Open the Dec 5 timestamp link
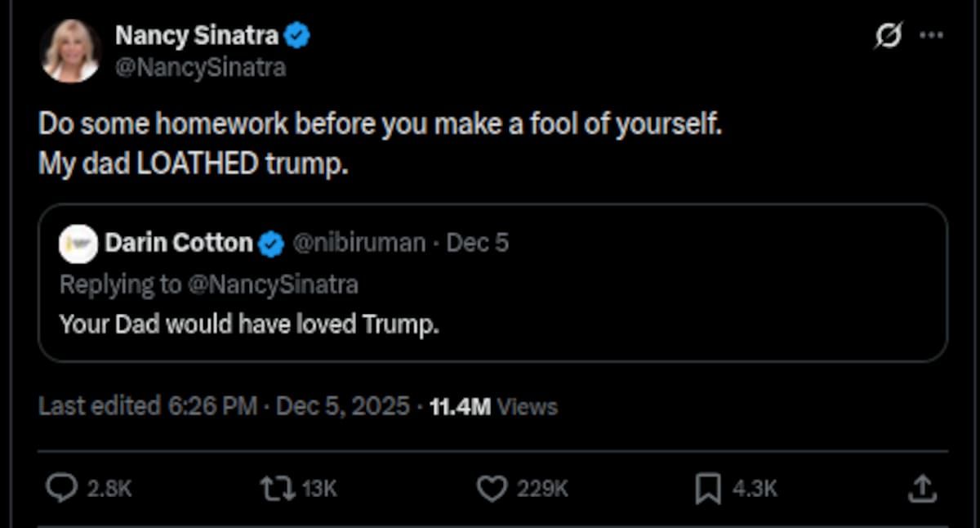Image resolution: width=980 pixels, height=528 pixels. click(x=478, y=243)
